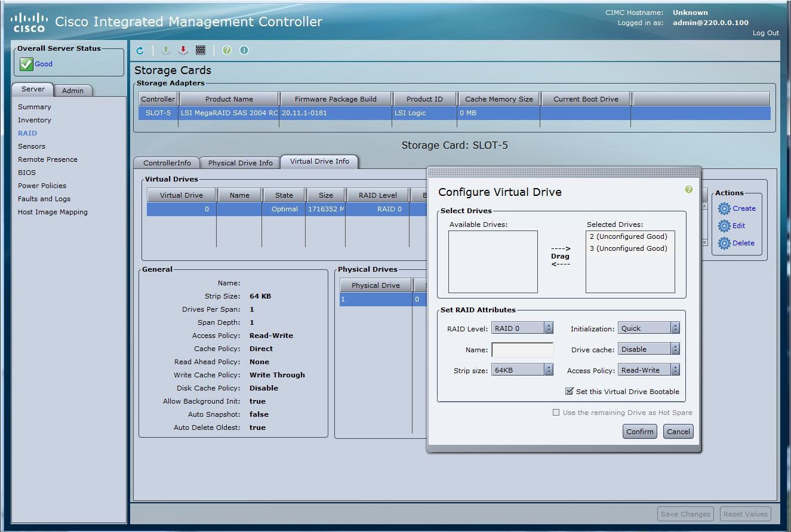Click the red down-arrow Power Off icon
Viewport: 791px width, 532px height.
point(183,51)
